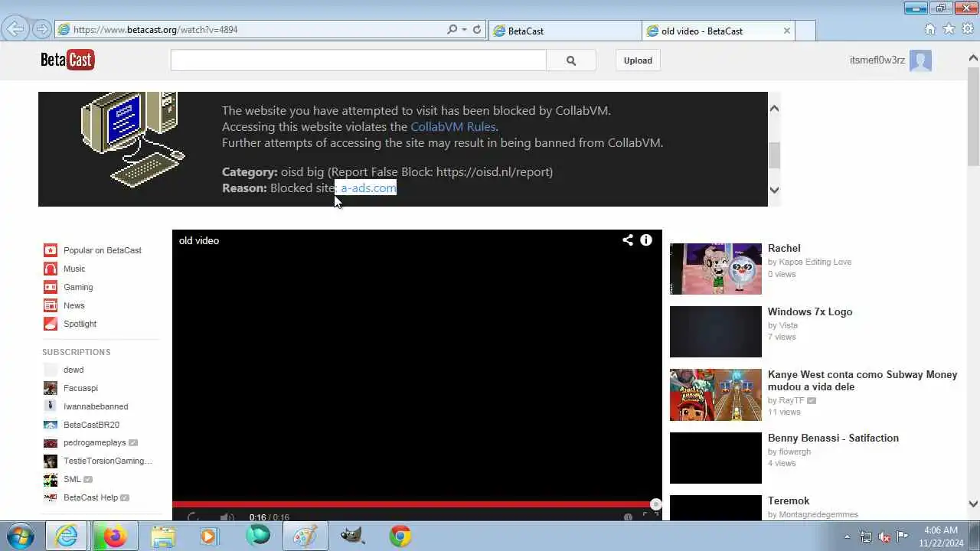The image size is (980, 551).
Task: Click the video share icon
Action: 628,240
